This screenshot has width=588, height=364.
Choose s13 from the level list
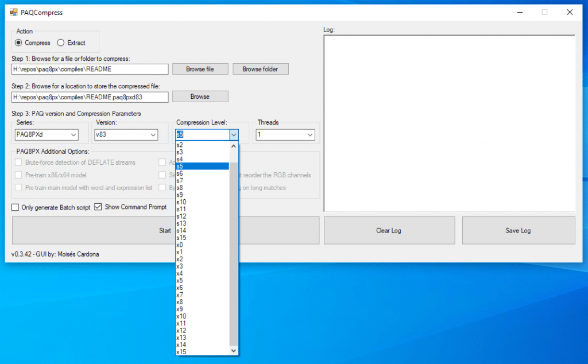[x=203, y=223]
